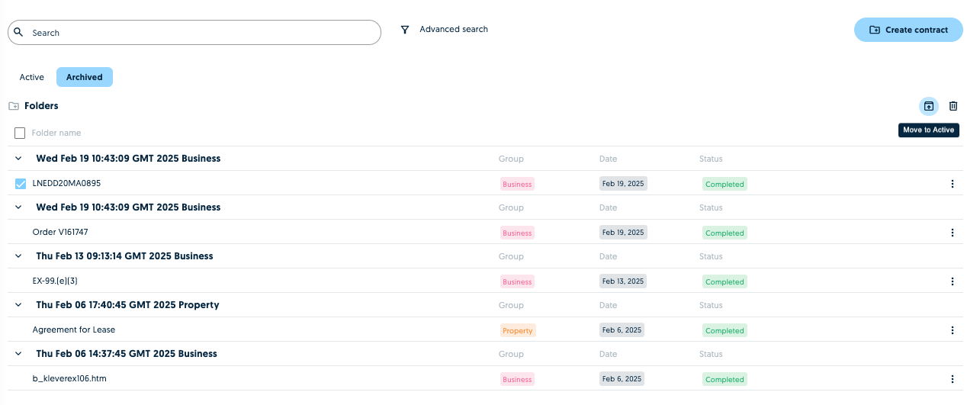Open the Agreement for Lease contract

(74, 329)
